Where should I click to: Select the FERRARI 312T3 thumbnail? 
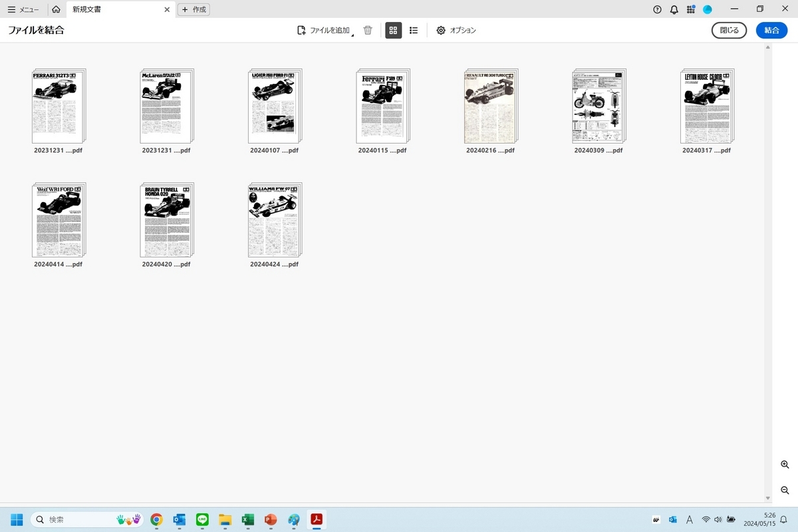[x=59, y=106]
